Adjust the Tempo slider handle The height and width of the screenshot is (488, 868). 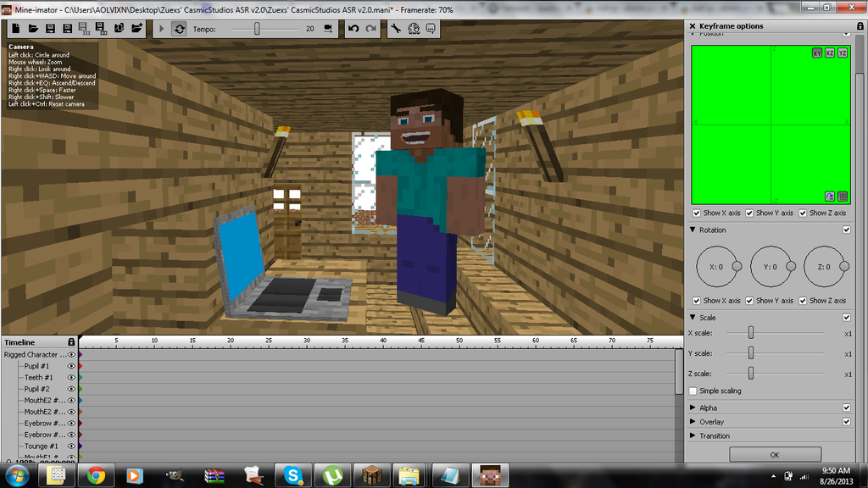(x=257, y=29)
